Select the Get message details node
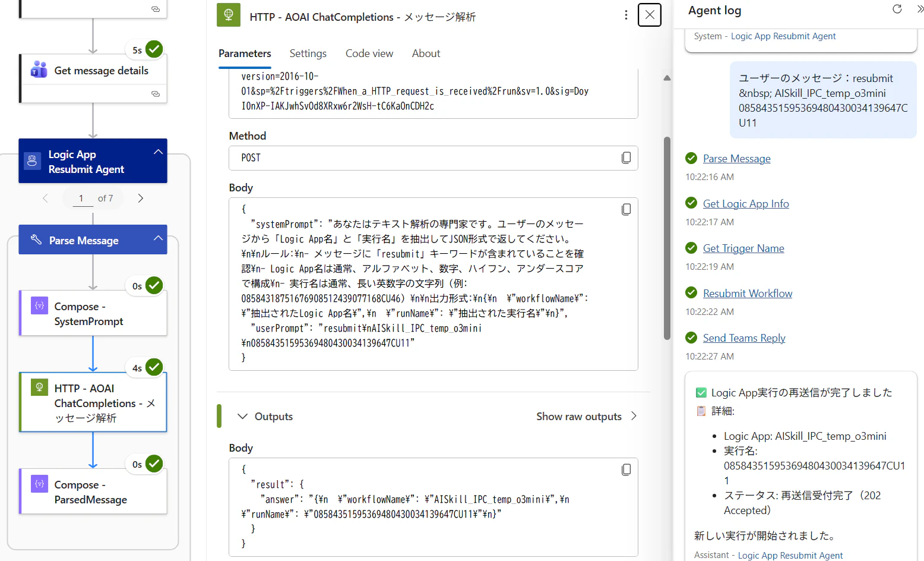 [93, 78]
